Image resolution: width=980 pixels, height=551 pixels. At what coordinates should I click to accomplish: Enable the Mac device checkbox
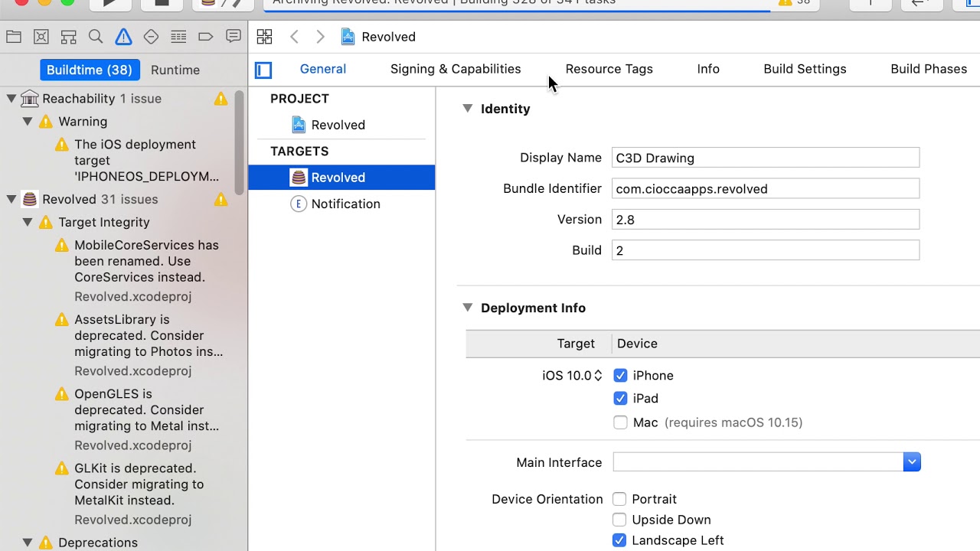[620, 422]
